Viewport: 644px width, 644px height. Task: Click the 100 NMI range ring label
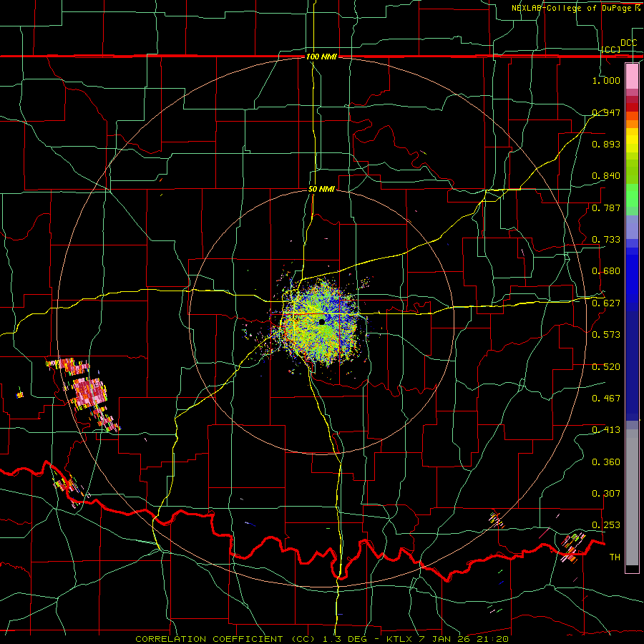click(x=321, y=57)
